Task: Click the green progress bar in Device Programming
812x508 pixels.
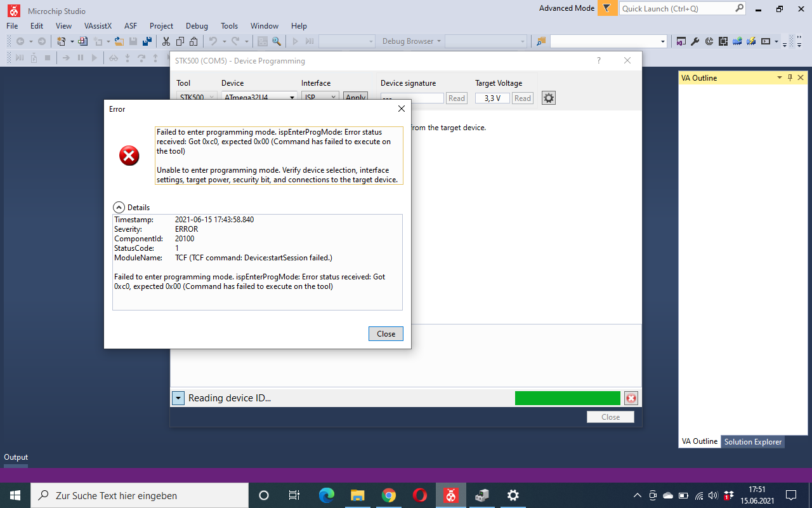Action: coord(568,398)
